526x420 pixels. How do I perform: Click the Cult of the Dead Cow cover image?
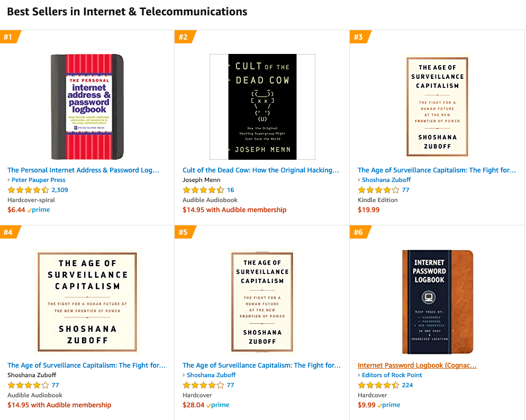pos(262,106)
